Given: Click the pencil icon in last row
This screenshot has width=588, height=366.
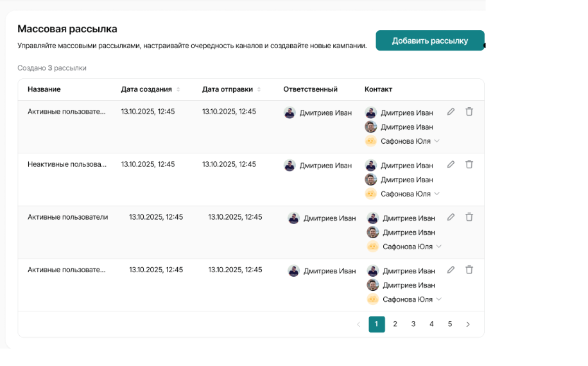Looking at the screenshot, I should pos(451,270).
